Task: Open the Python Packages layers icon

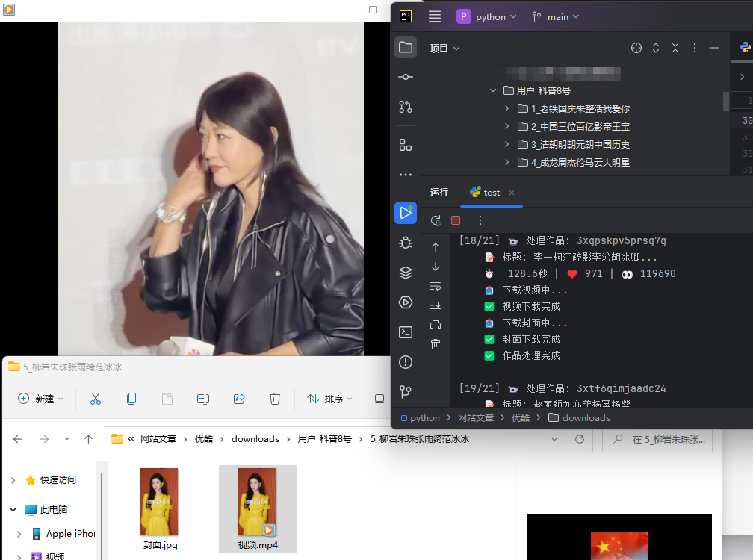Action: (406, 273)
